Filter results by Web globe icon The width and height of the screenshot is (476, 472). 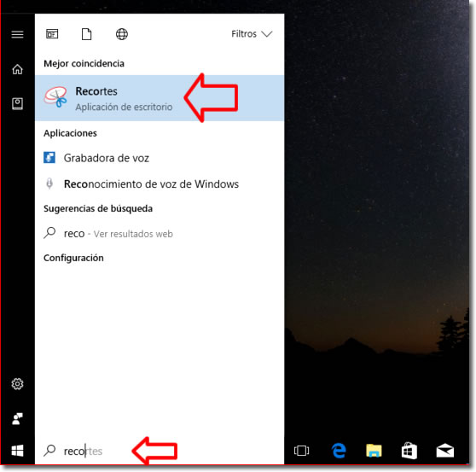point(122,34)
